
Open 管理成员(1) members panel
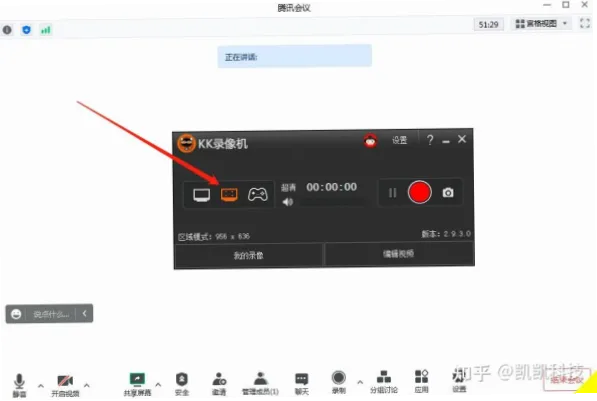pyautogui.click(x=260, y=384)
